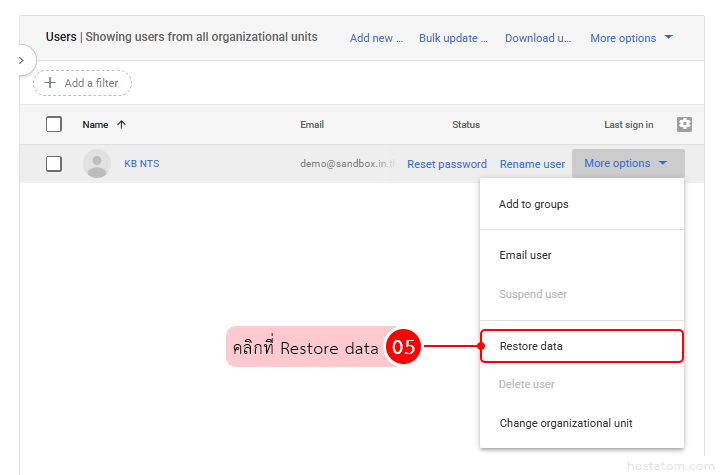
Task: Click the Status column header
Action: [466, 124]
